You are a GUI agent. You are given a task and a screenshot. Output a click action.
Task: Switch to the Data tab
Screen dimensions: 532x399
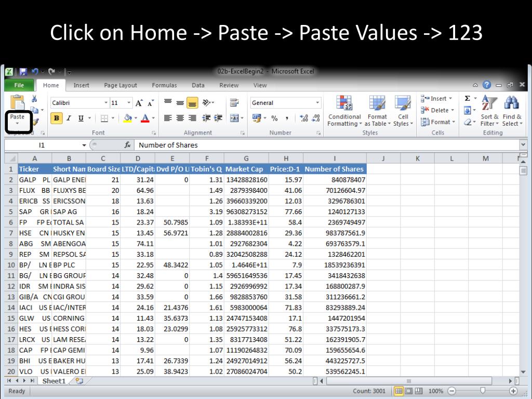pos(198,85)
